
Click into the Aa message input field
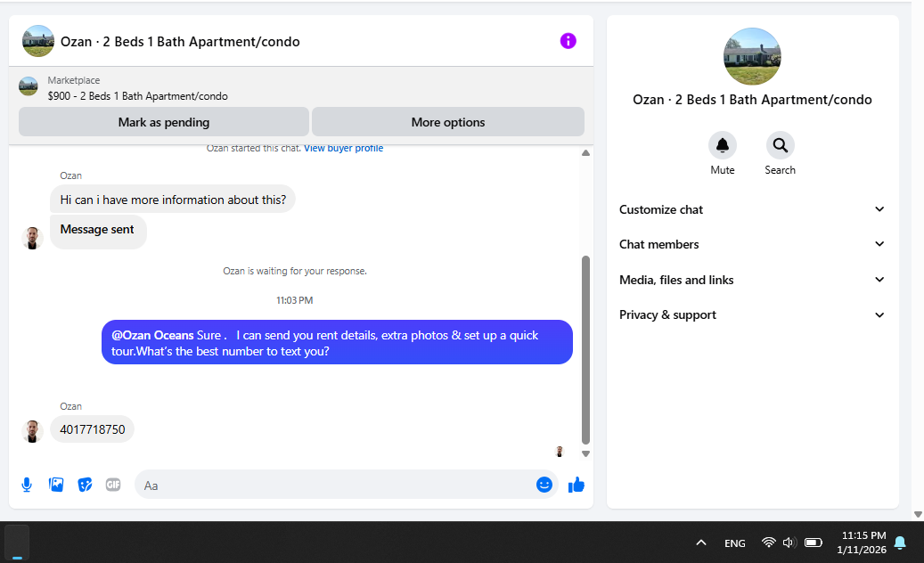pyautogui.click(x=336, y=485)
